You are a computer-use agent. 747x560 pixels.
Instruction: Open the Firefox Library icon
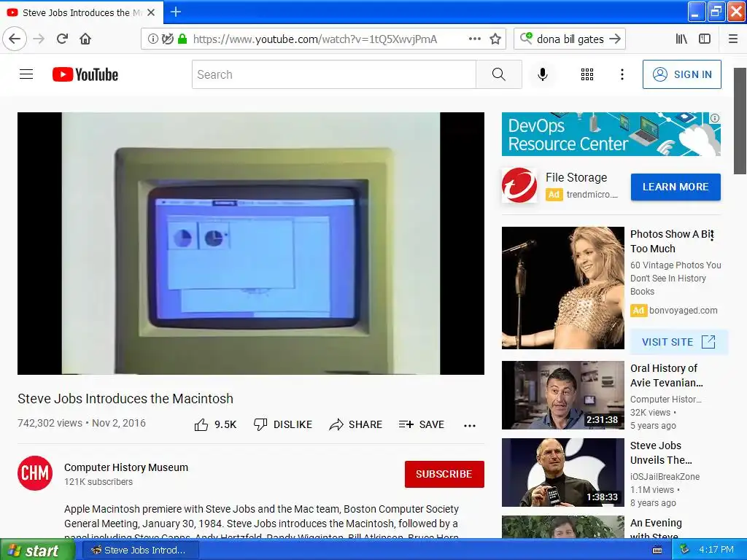[x=681, y=39]
